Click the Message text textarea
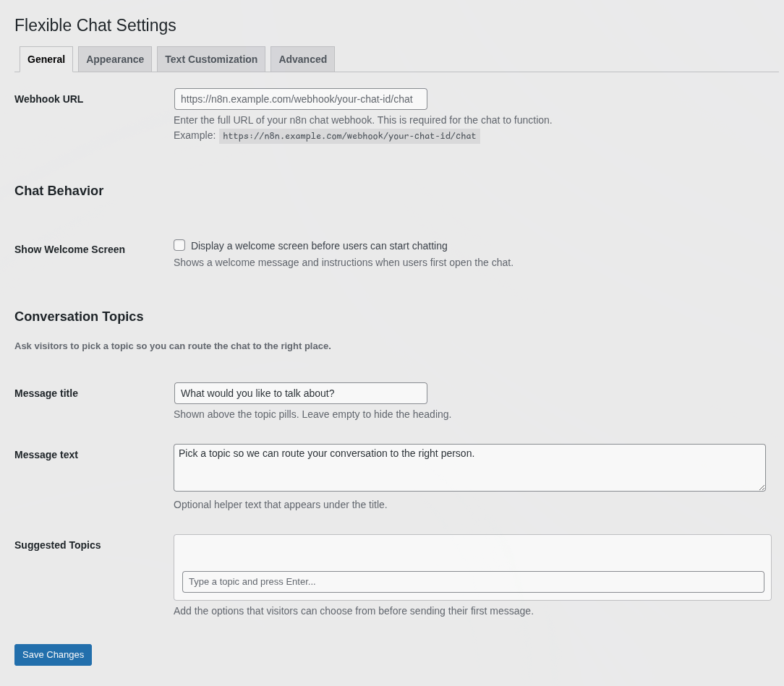784x686 pixels. tap(469, 466)
